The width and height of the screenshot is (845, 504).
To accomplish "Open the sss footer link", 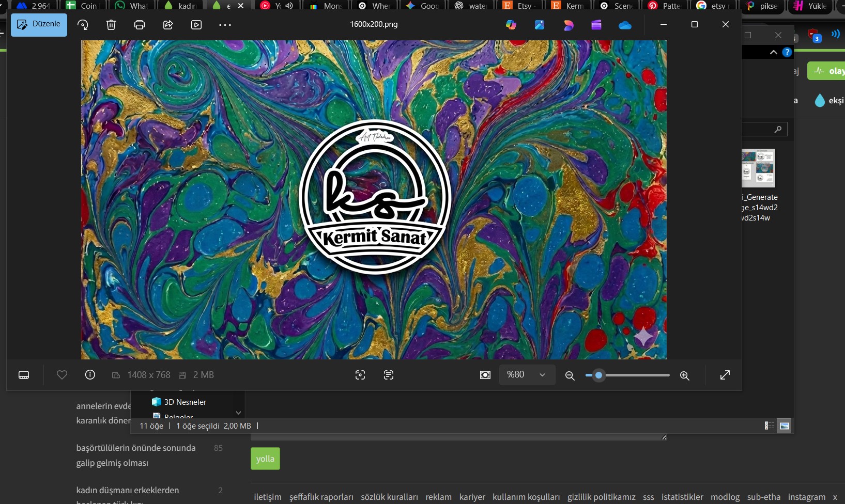I will [649, 497].
